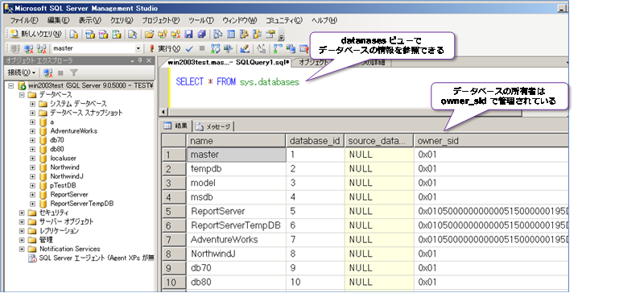Click the Summary list page toolbar icon
This screenshot has width=644, height=293.
click(231, 34)
